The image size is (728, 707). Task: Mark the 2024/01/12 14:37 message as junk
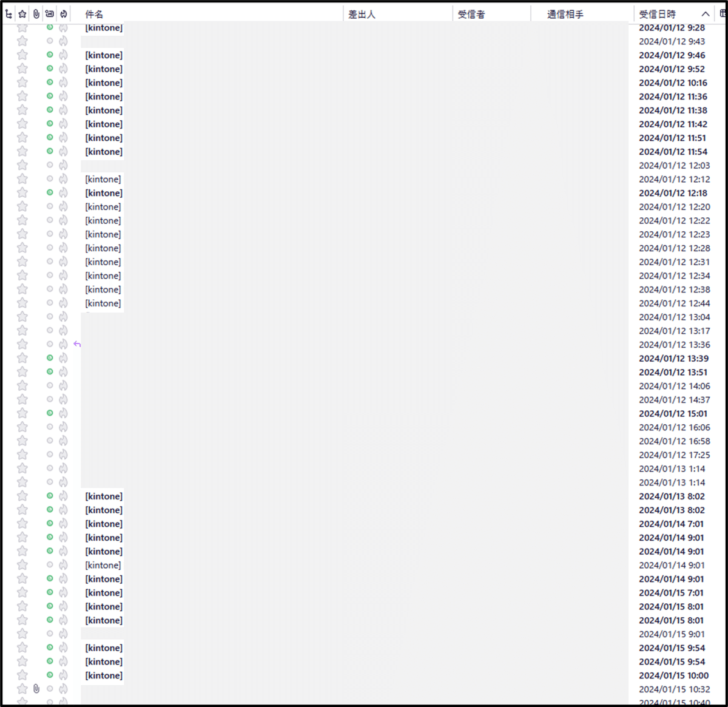63,399
